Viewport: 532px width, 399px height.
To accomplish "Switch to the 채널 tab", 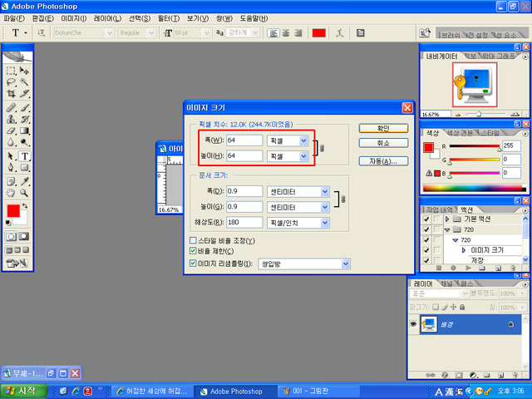I will tap(448, 283).
